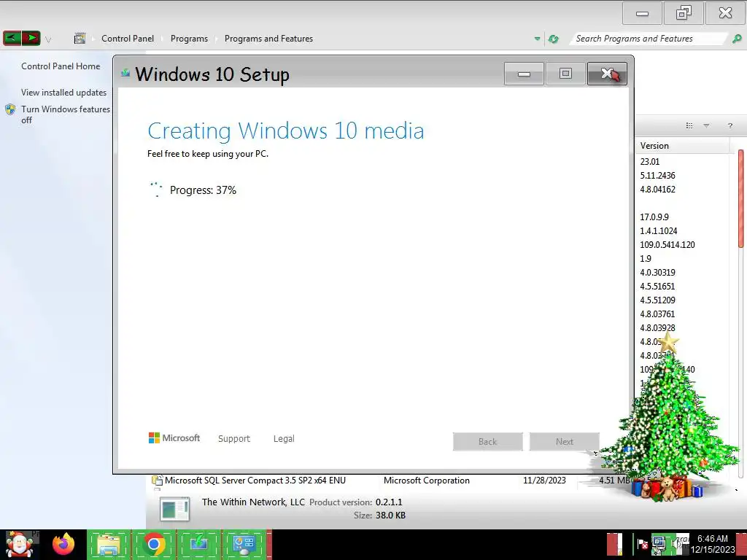This screenshot has width=747, height=560.
Task: Click the SQL Server Compact installer icon
Action: [157, 481]
